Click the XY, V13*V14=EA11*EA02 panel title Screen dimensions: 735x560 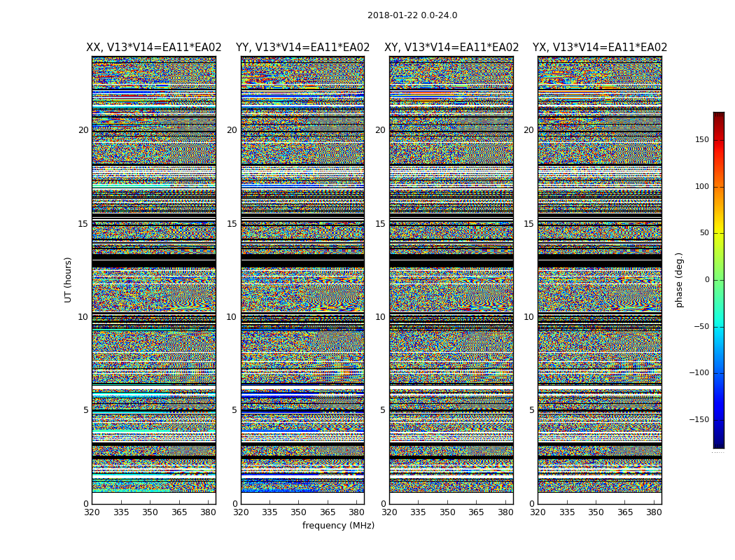tap(451, 48)
